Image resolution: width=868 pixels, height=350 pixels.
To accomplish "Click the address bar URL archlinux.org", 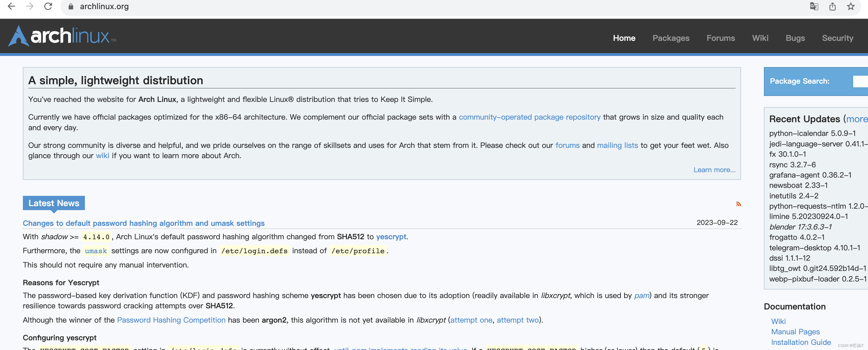I will (x=104, y=7).
